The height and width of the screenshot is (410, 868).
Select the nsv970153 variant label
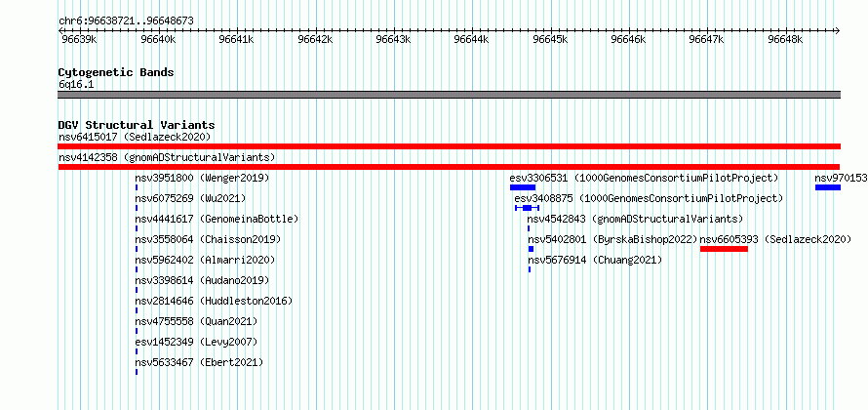pyautogui.click(x=841, y=178)
